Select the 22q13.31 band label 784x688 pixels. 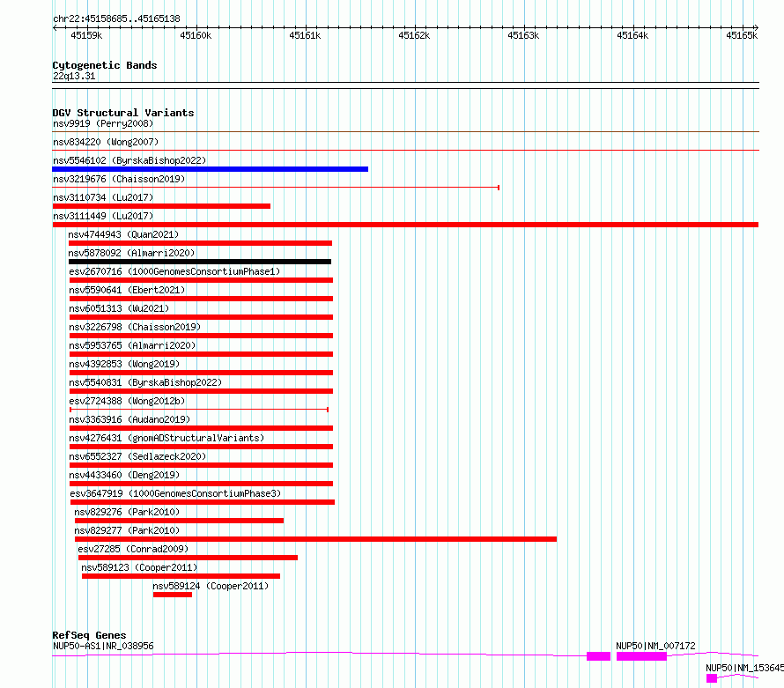(x=74, y=76)
